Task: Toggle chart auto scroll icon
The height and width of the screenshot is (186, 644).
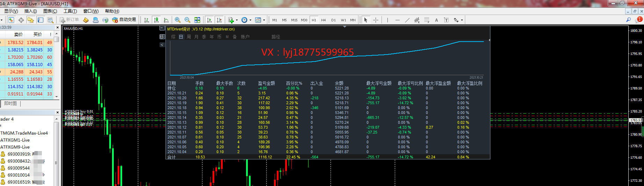Action: pos(209,20)
